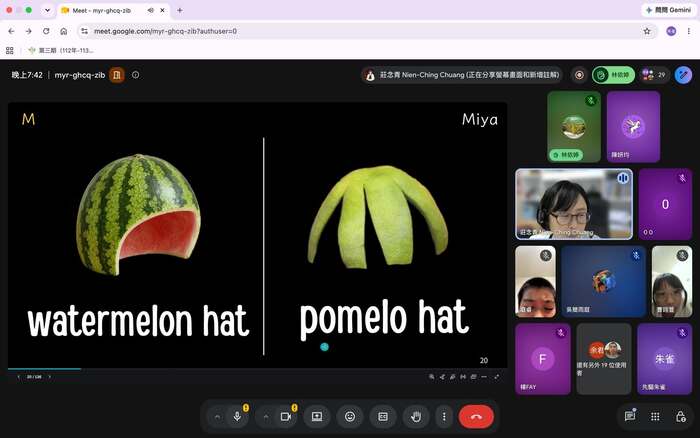700x438 pixels.
Task: Click the orange organization badge icon
Action: [x=117, y=75]
